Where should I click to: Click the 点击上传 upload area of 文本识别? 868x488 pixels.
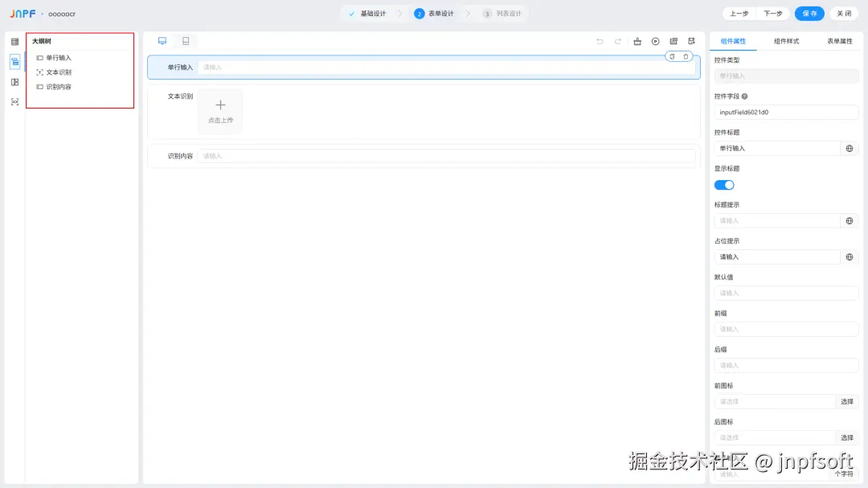pyautogui.click(x=220, y=110)
